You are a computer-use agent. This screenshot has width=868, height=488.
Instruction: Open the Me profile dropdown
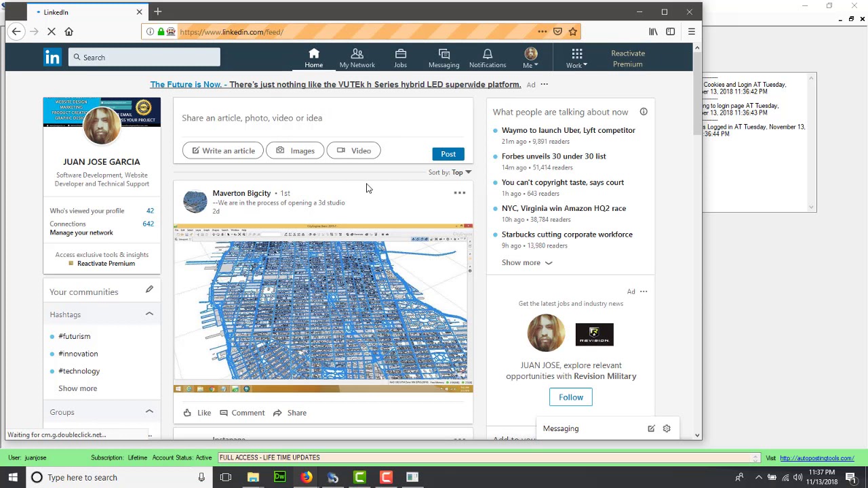(x=530, y=58)
